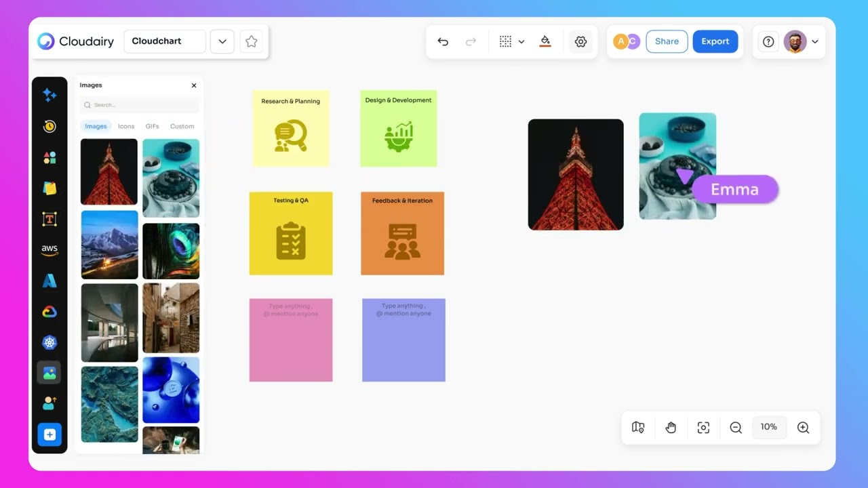Toggle the minimap view
The width and height of the screenshot is (868, 488).
pyautogui.click(x=637, y=428)
